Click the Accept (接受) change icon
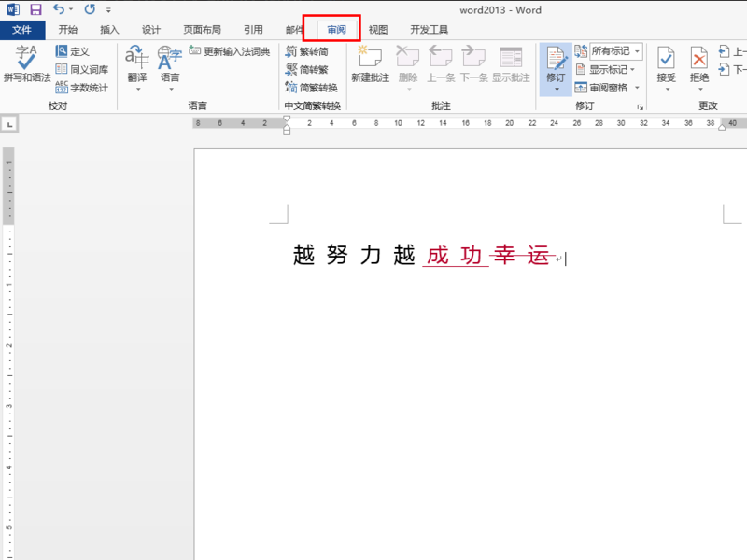Screen dimensions: 747x560 666,68
